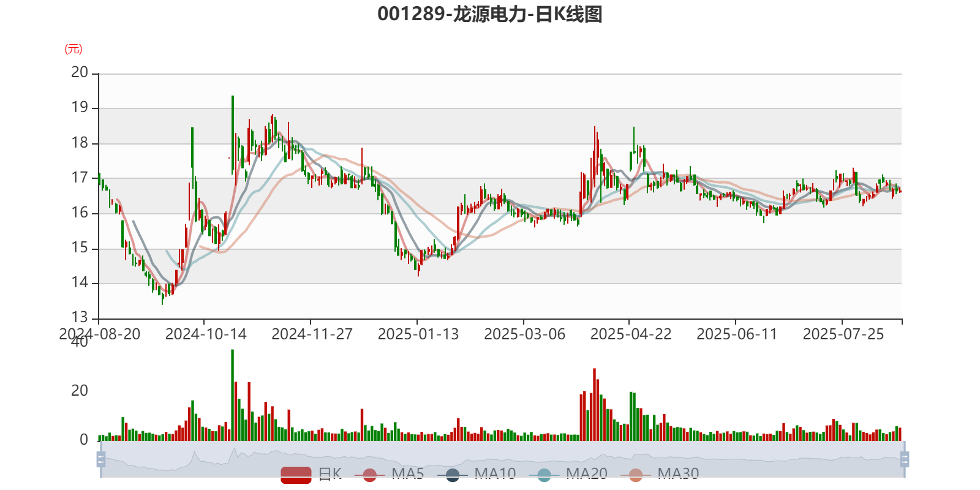Click the tallest green volume bar near 2024-10
Image resolution: width=980 pixels, height=490 pixels.
(x=232, y=395)
